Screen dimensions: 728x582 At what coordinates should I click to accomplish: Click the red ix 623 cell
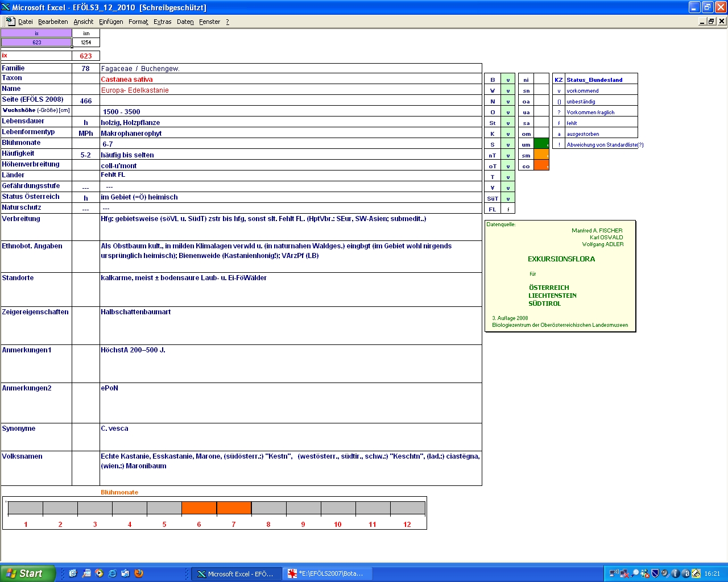(86, 56)
